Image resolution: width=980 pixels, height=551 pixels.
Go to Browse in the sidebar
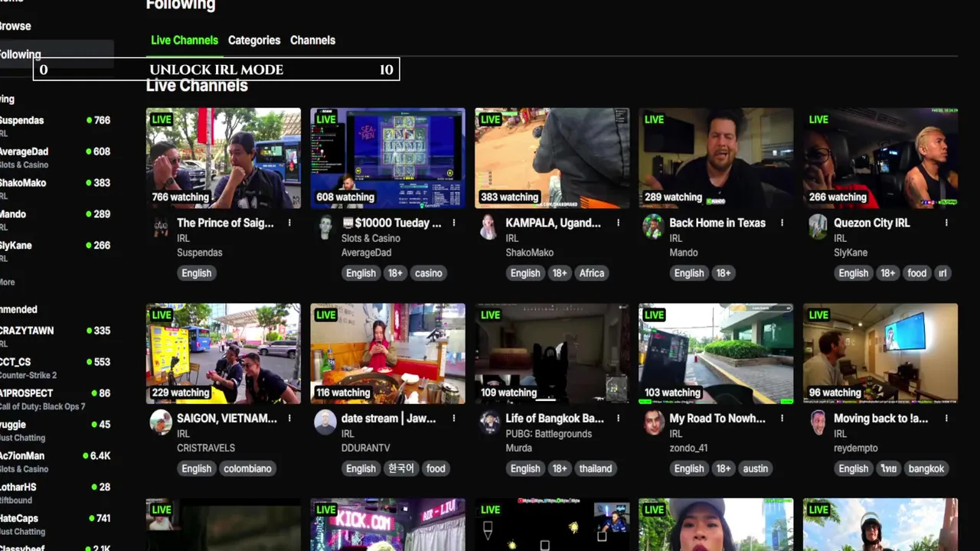[15, 26]
